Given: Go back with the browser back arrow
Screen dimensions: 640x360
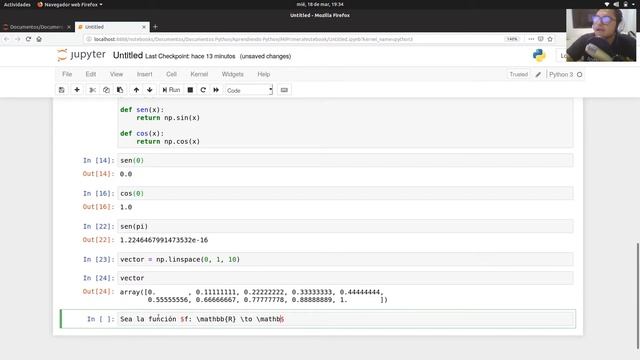Looking at the screenshot, I should (7, 39).
